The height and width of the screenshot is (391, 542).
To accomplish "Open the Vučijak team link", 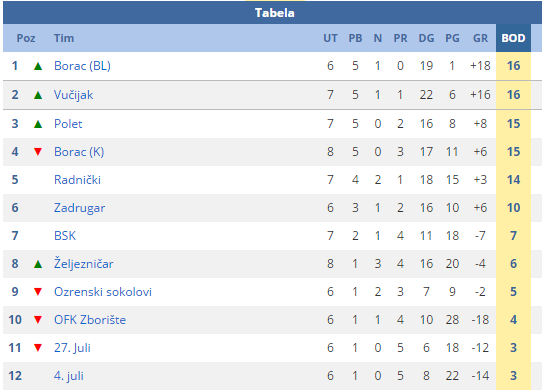I will (x=74, y=95).
